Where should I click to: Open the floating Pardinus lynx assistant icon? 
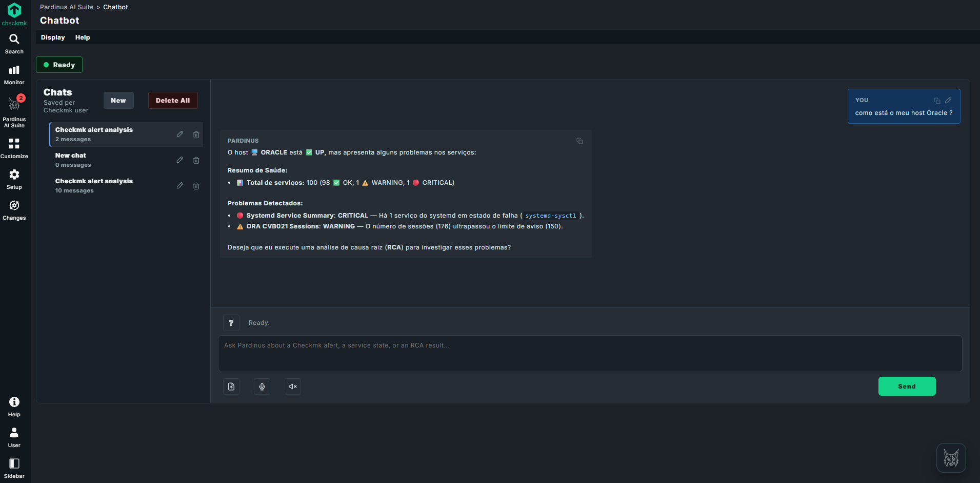(951, 458)
